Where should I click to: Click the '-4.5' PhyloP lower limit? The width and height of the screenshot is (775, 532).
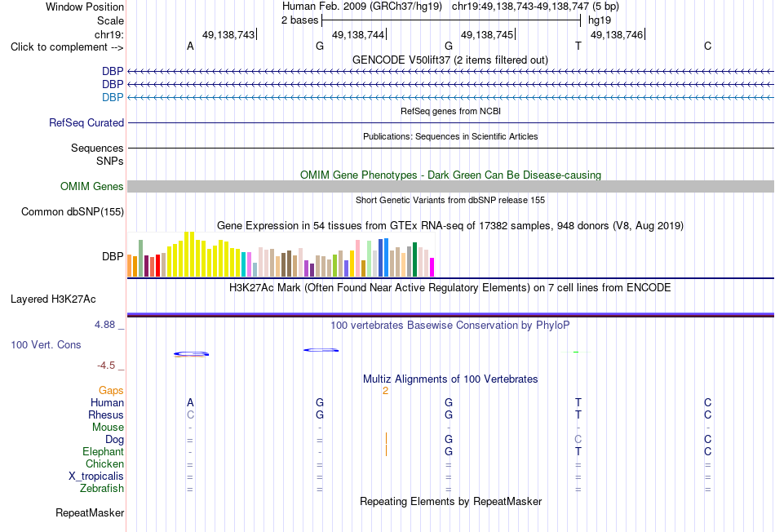pyautogui.click(x=106, y=366)
